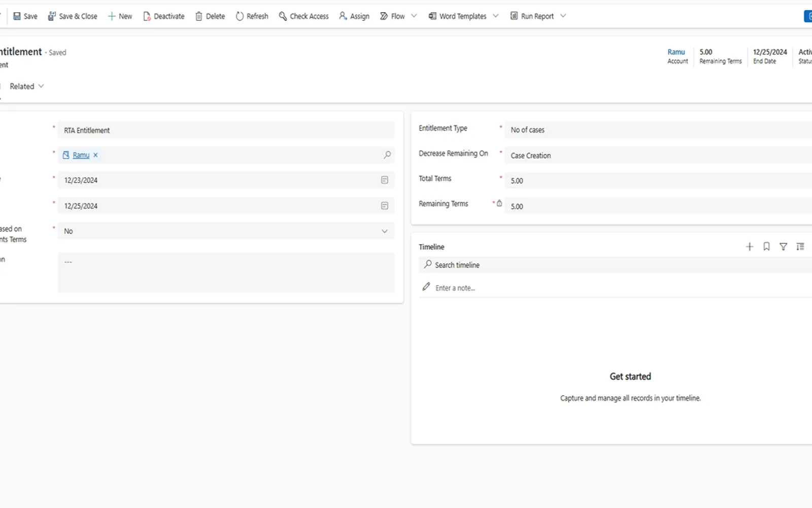Create a New record

point(120,16)
